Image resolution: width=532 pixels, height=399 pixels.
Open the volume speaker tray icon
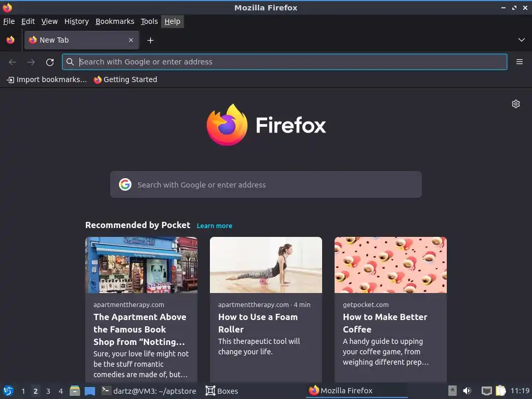[467, 391]
